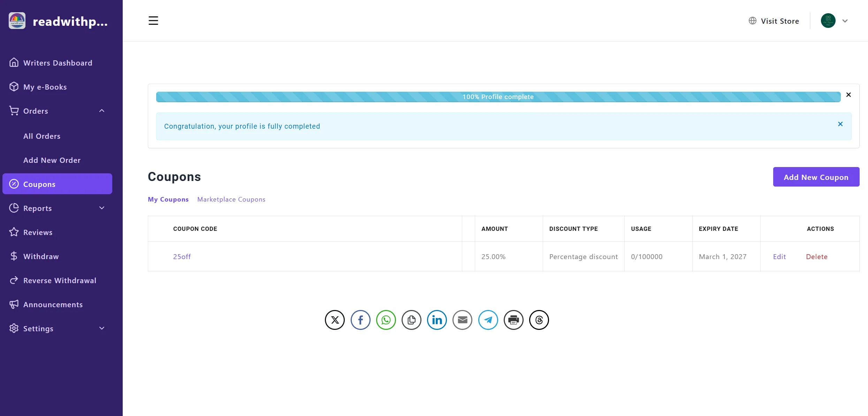
Task: Share on LinkedIn icon
Action: (x=437, y=320)
